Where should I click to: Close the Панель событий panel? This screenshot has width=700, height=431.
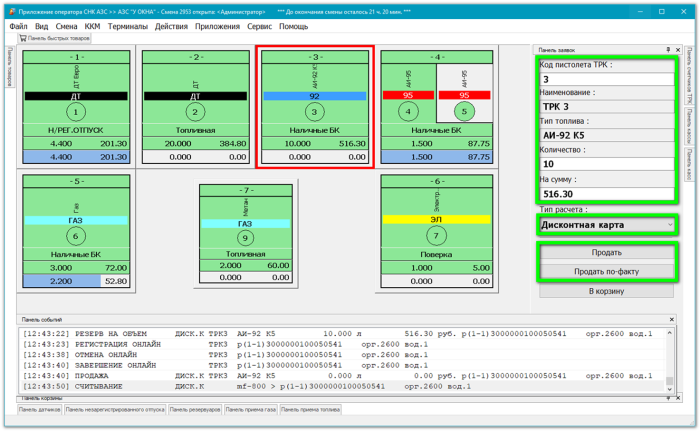(671, 319)
